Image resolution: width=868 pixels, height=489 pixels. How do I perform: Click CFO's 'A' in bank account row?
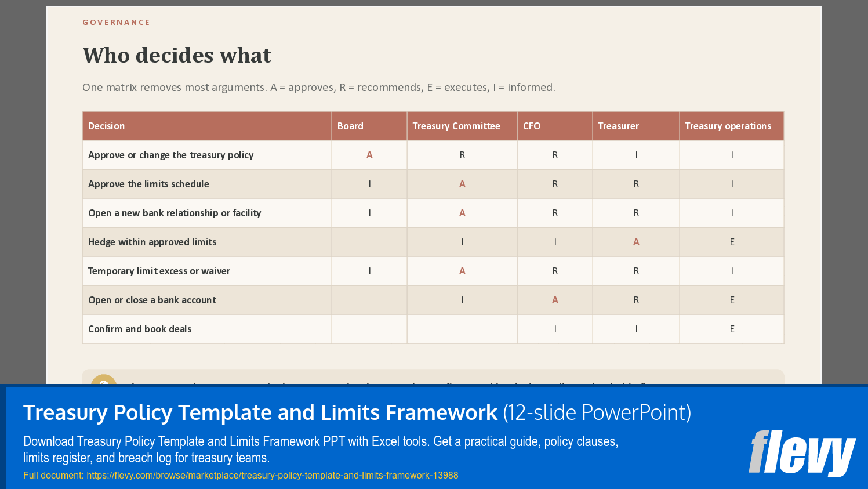(555, 300)
